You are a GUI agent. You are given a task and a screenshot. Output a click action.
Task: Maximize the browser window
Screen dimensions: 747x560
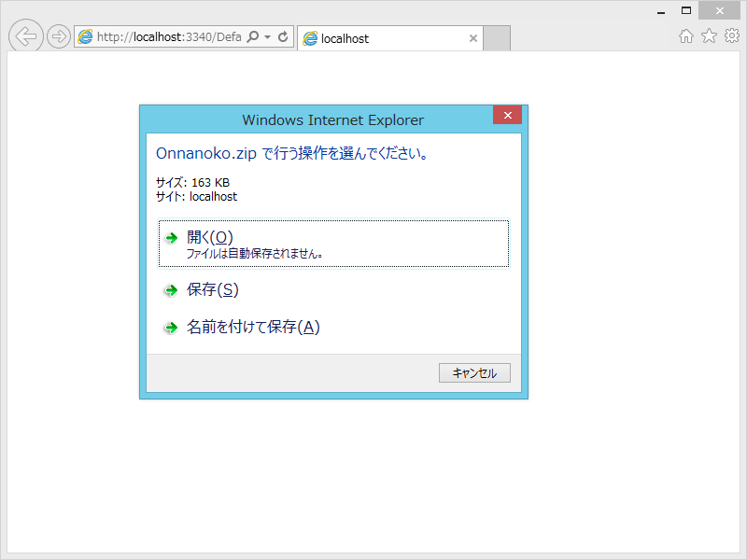click(686, 10)
